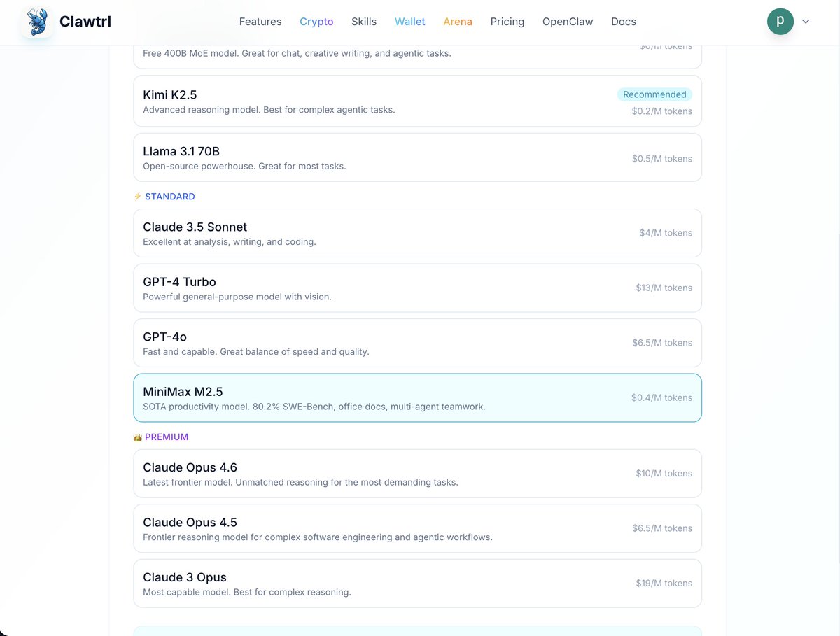Click "Most capable model" description text
This screenshot has width=840, height=636.
point(247,592)
